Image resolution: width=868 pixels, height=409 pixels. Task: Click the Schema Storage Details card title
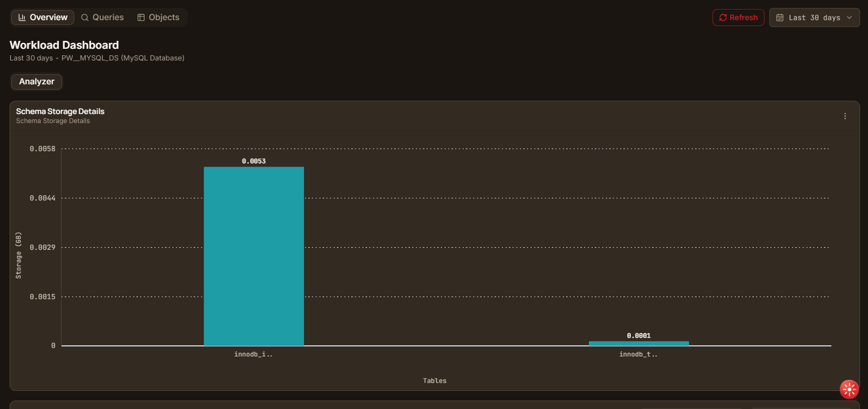pyautogui.click(x=60, y=111)
